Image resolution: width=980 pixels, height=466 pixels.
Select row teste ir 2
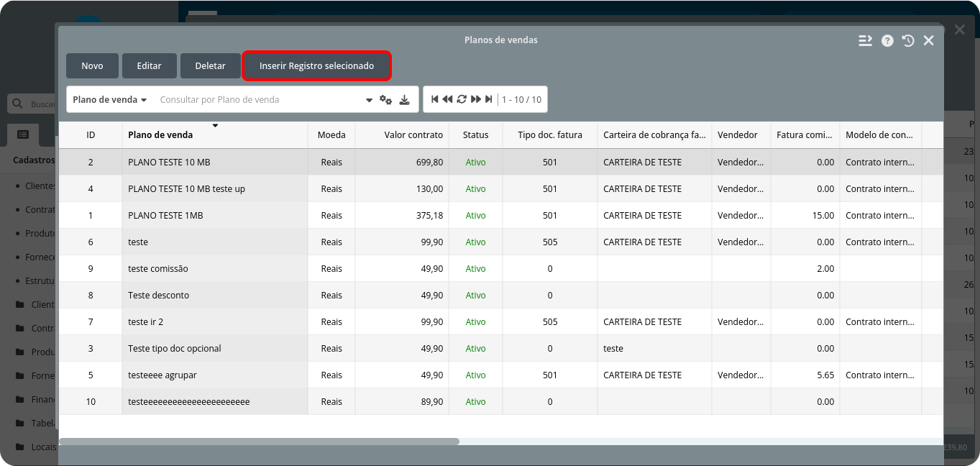500,321
